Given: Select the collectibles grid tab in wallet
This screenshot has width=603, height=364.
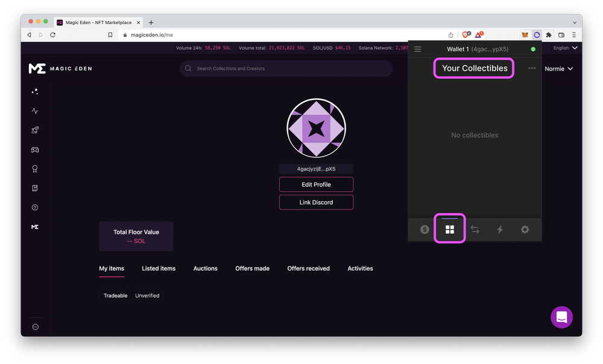Looking at the screenshot, I should coord(450,230).
